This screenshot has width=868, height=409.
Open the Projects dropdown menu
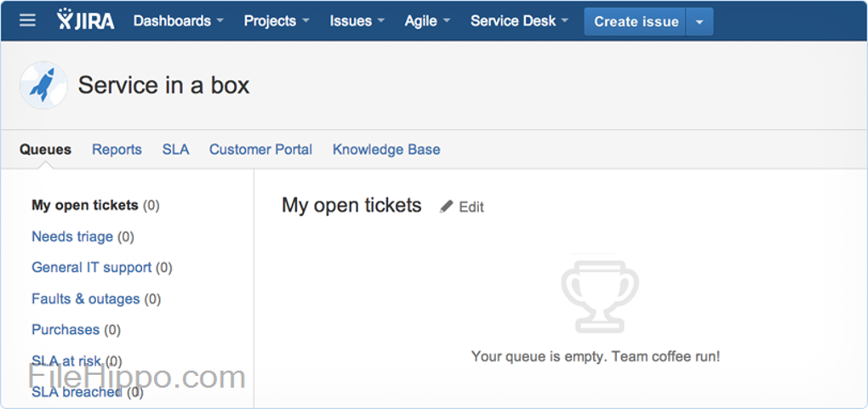coord(277,21)
